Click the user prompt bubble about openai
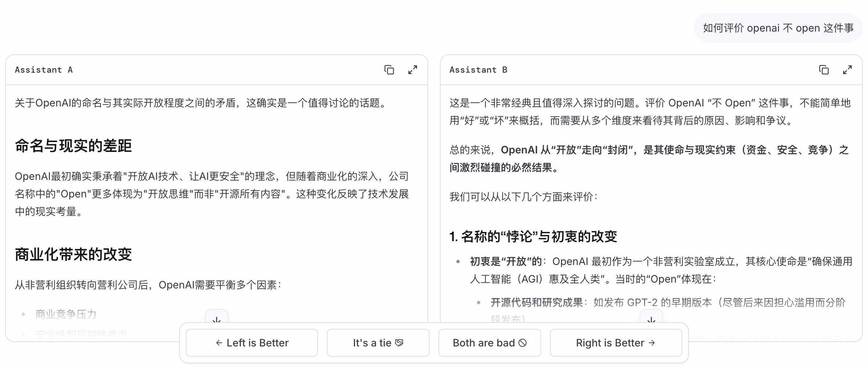This screenshot has width=868, height=367. [778, 28]
